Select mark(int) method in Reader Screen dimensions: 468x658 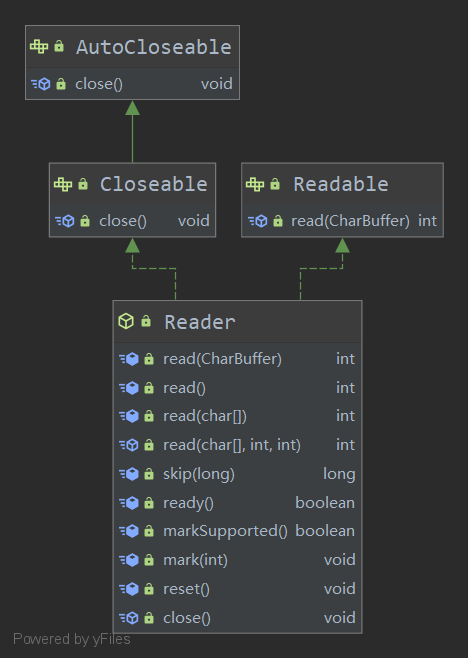[195, 560]
